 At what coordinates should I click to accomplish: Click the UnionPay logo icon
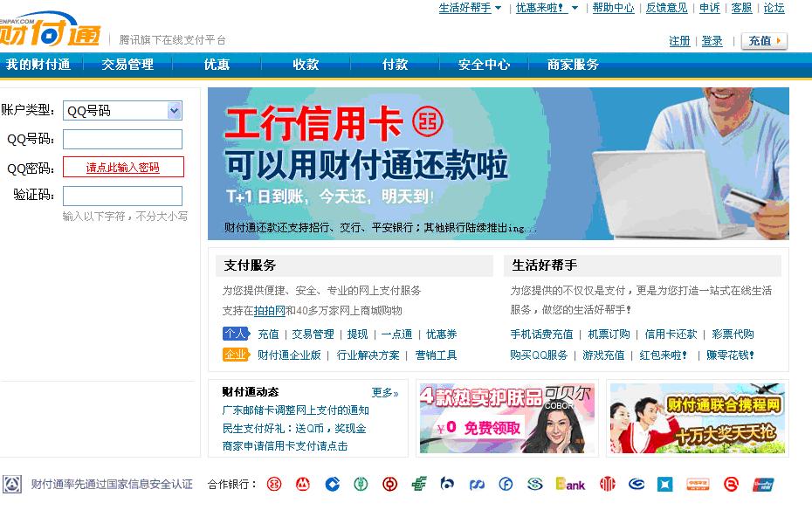764,484
